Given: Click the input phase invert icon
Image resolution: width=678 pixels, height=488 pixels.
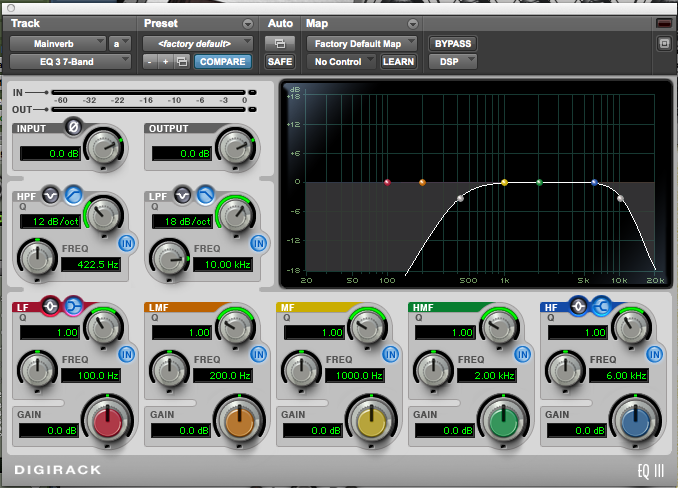Looking at the screenshot, I should pos(72,126).
